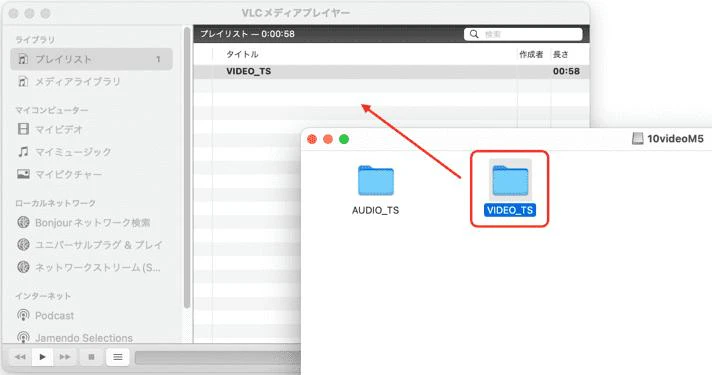Image resolution: width=712 pixels, height=375 pixels.
Task: Click the ユニバーサルプラグ globe icon
Action: [23, 244]
